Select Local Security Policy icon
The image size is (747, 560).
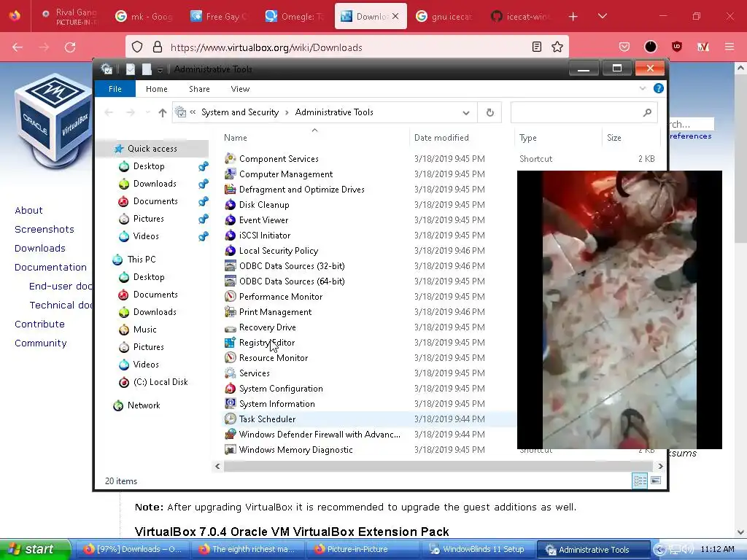pyautogui.click(x=230, y=251)
